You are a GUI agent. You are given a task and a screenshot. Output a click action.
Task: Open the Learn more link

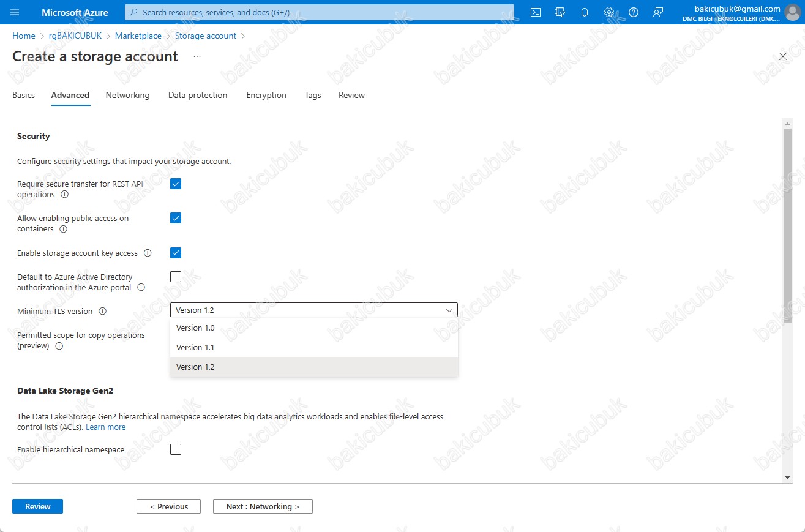105,427
